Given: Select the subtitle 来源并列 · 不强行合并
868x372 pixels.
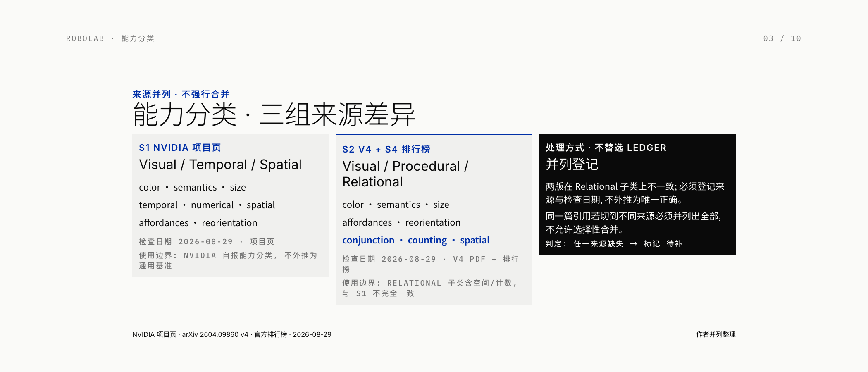Looking at the screenshot, I should pyautogui.click(x=181, y=94).
